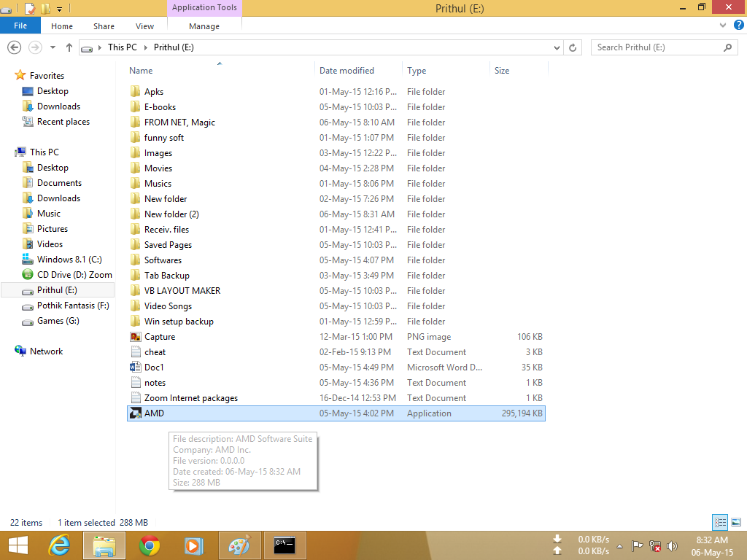
Task: Open the Paint taskbar icon
Action: pos(239,545)
